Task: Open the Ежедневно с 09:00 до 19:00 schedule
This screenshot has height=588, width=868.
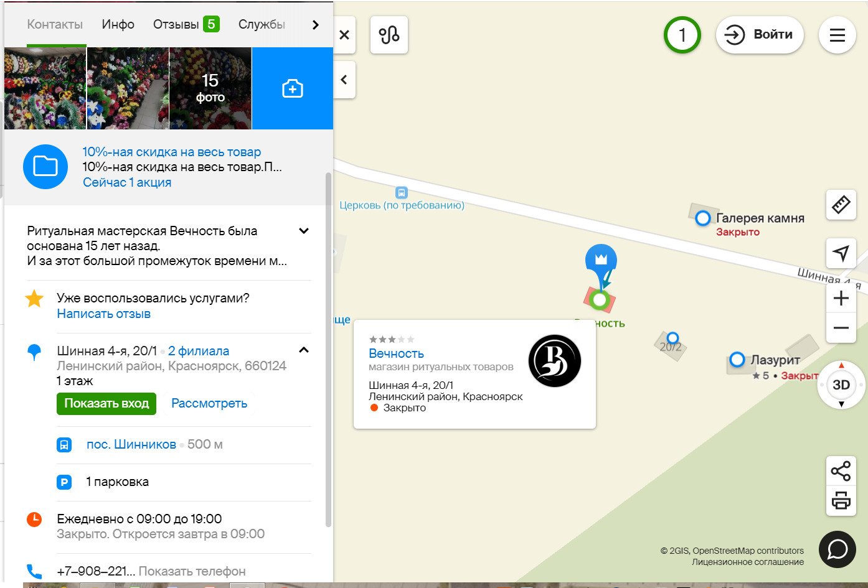Action: tap(139, 519)
